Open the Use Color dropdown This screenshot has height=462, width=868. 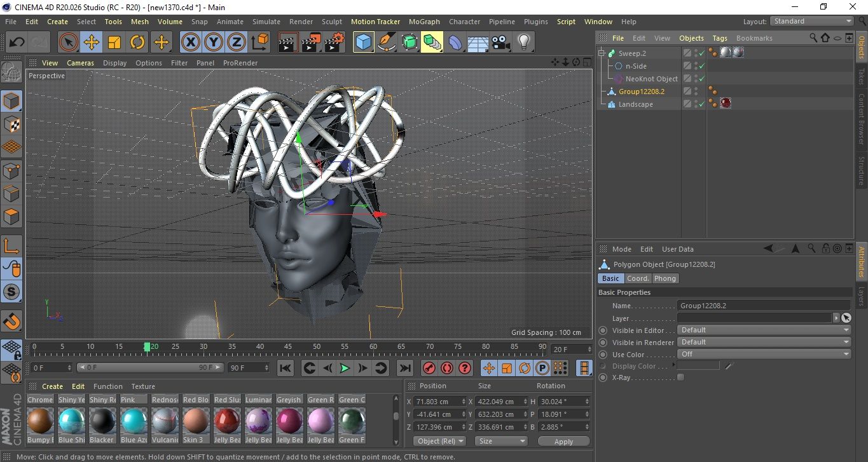tap(764, 355)
